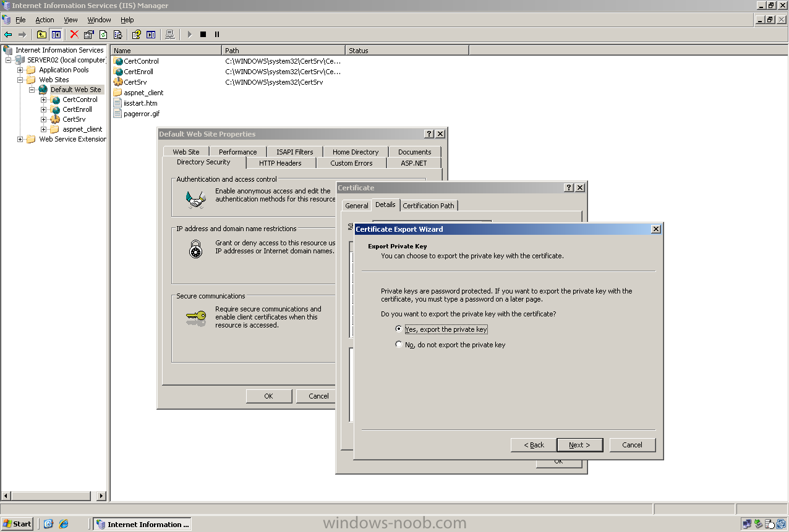
Task: Expand the CertSrv tree node
Action: [x=44, y=119]
